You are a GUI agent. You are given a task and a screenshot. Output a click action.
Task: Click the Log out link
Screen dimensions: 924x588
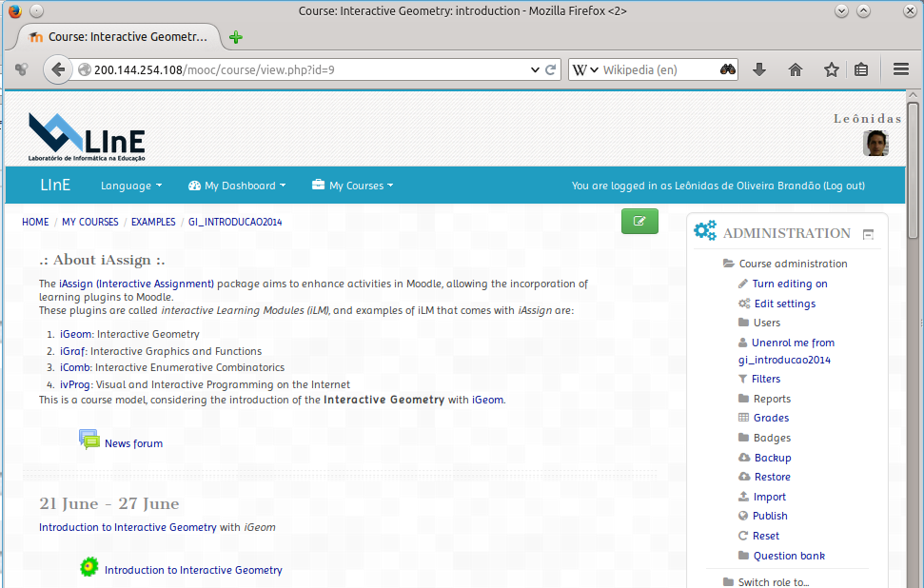point(844,186)
